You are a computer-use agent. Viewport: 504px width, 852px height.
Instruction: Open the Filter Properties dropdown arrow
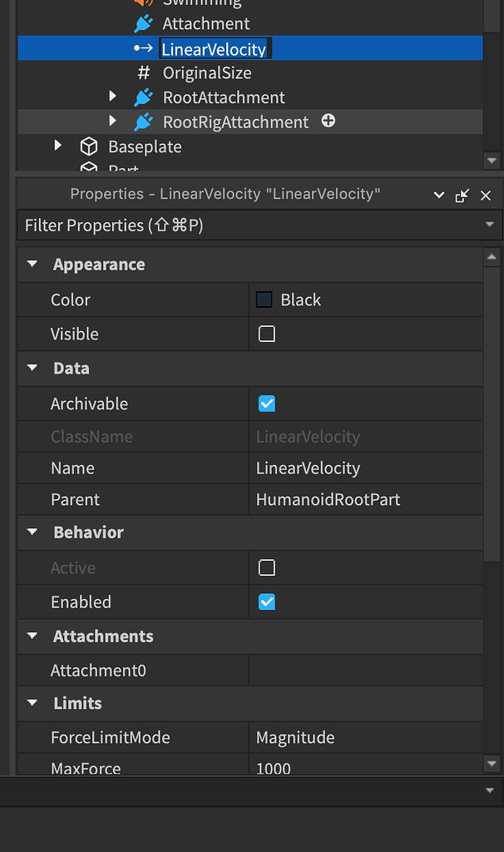click(x=490, y=225)
